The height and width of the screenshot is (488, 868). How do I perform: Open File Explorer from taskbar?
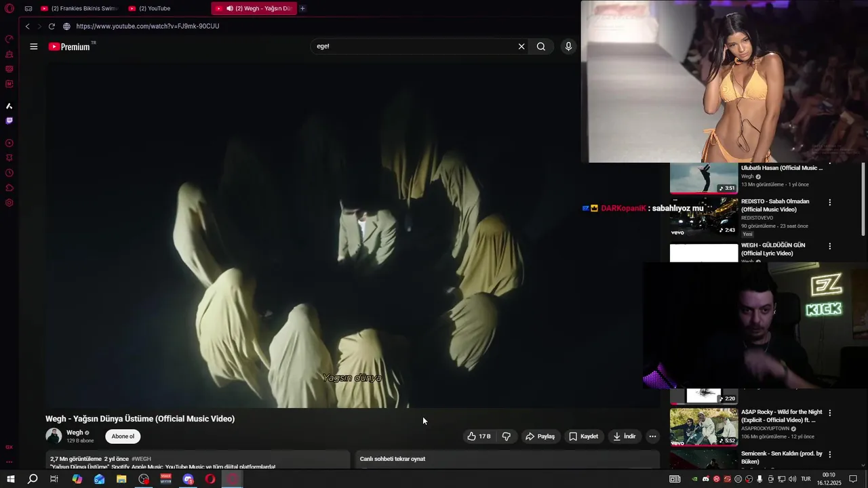coord(121,479)
